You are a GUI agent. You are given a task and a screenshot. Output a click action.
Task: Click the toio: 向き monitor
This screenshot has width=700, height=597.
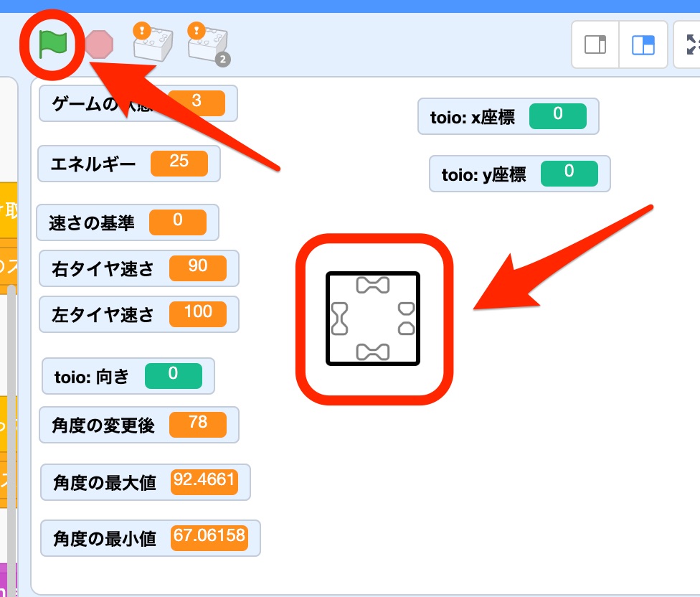tap(128, 376)
